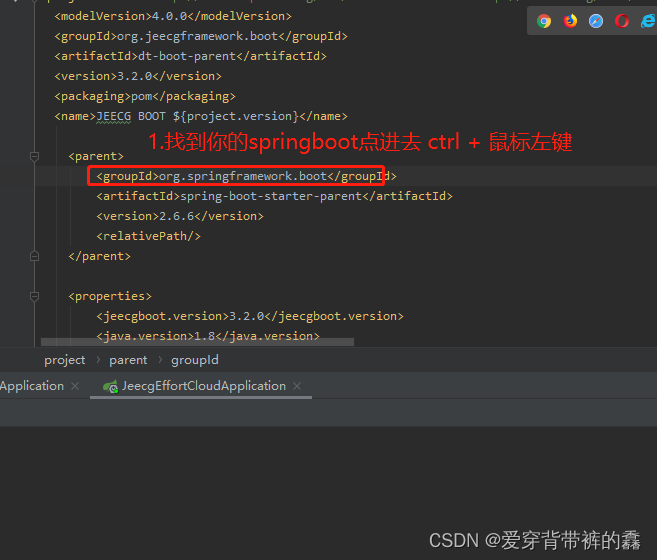This screenshot has width=657, height=560.
Task: Click org.springframework.boot groupId text
Action: coord(243,176)
